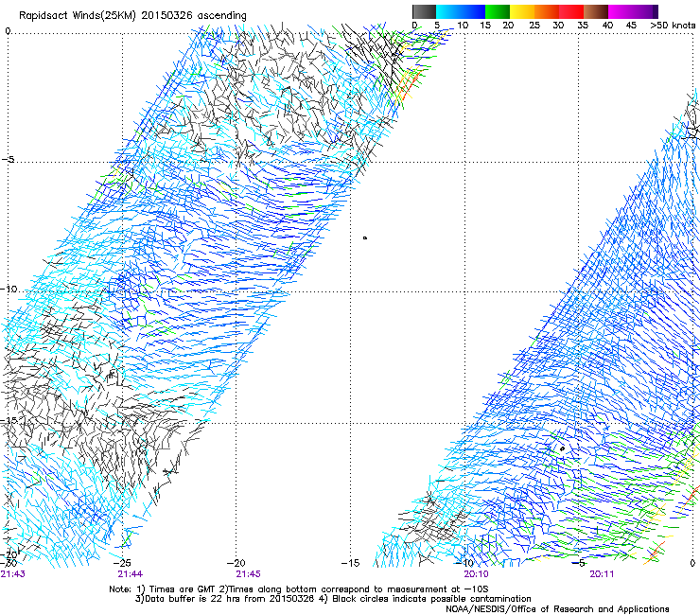Image resolution: width=700 pixels, height=615 pixels.
Task: Click the '21:44' time label
Action: (x=131, y=574)
